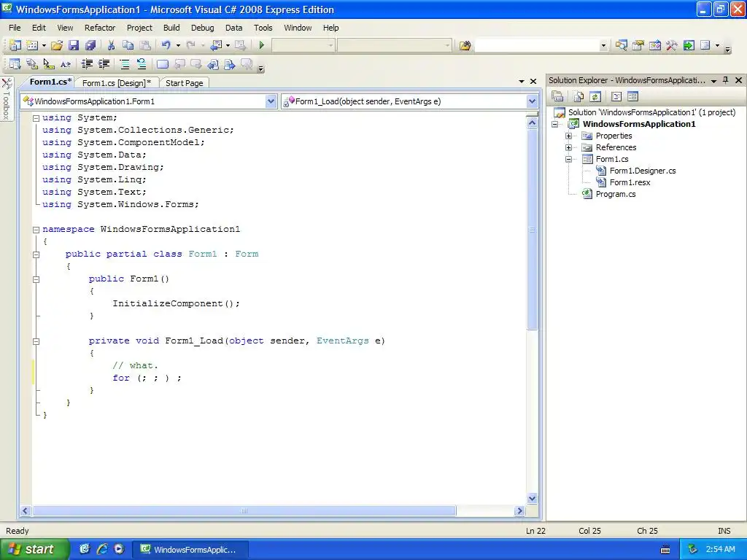
Task: Collapse the using directives block
Action: (36, 118)
